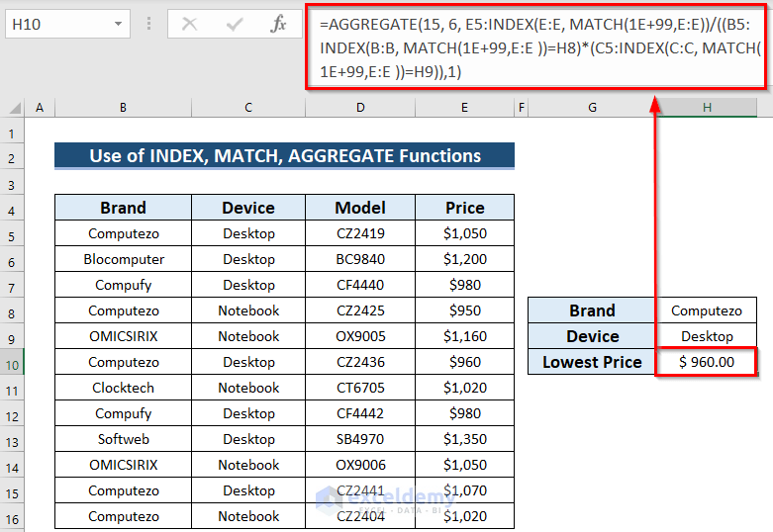The height and width of the screenshot is (532, 773).
Task: Select lookup value cell 'Desktop' in H9
Action: pyautogui.click(x=707, y=336)
